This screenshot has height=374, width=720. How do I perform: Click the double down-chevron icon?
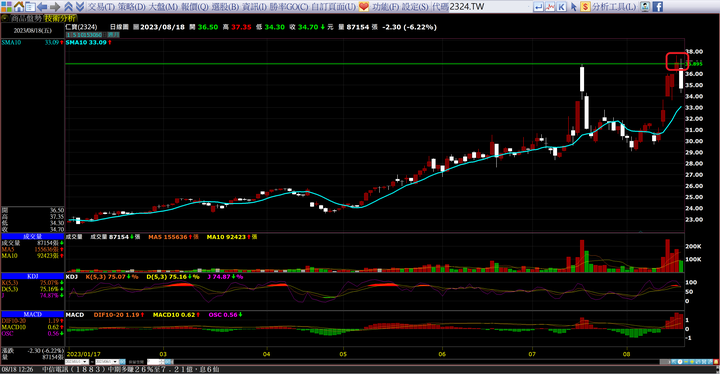[x=79, y=6]
